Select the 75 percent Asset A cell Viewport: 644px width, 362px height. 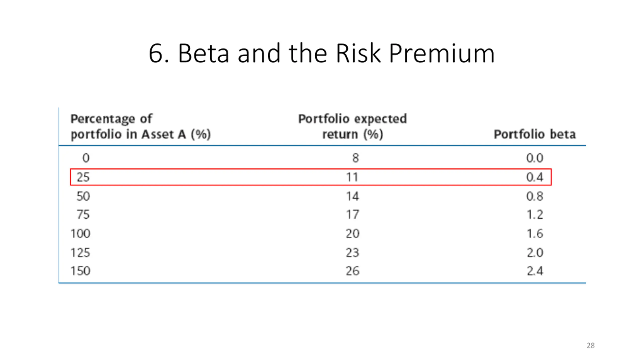pos(83,215)
